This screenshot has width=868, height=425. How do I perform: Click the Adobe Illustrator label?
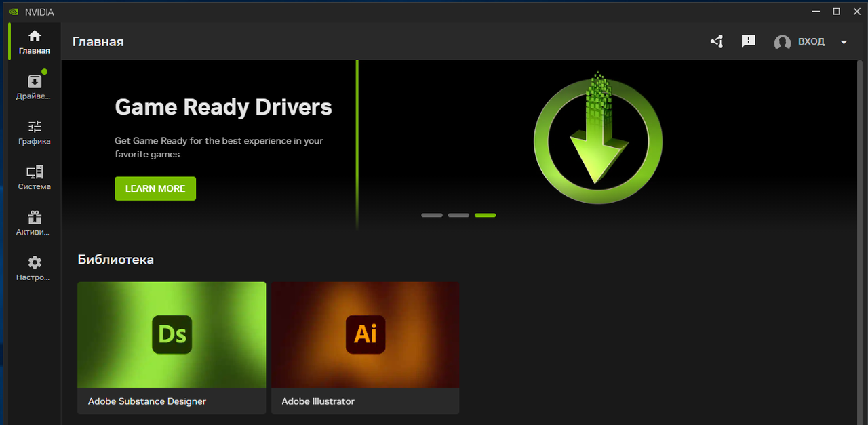[318, 401]
